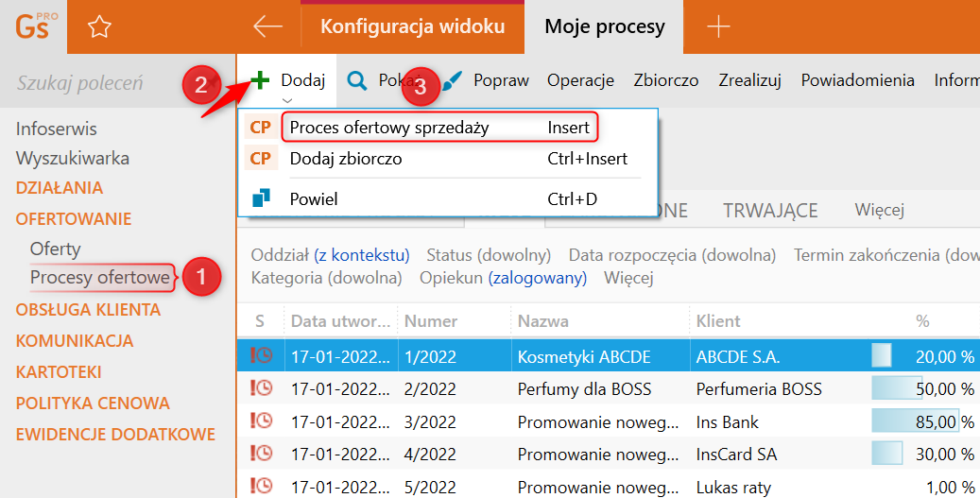Screen dimensions: 980x498
Task: Click the Operacje toolbar button
Action: pos(580,80)
